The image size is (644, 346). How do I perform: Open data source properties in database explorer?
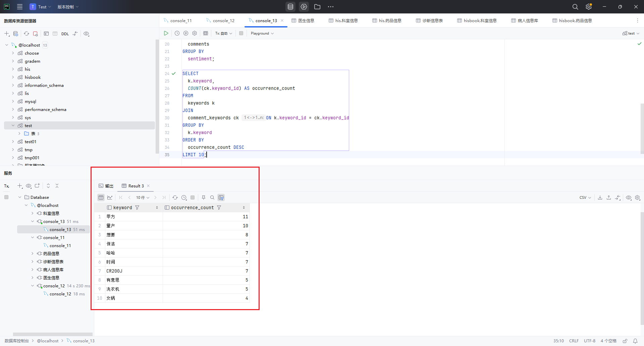[16, 34]
